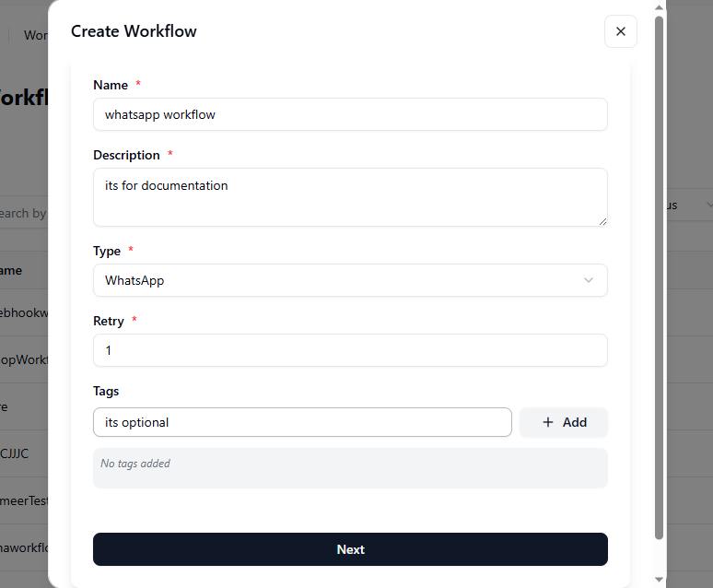The height and width of the screenshot is (588, 713).
Task: Click into the Description text area
Action: tap(350, 196)
